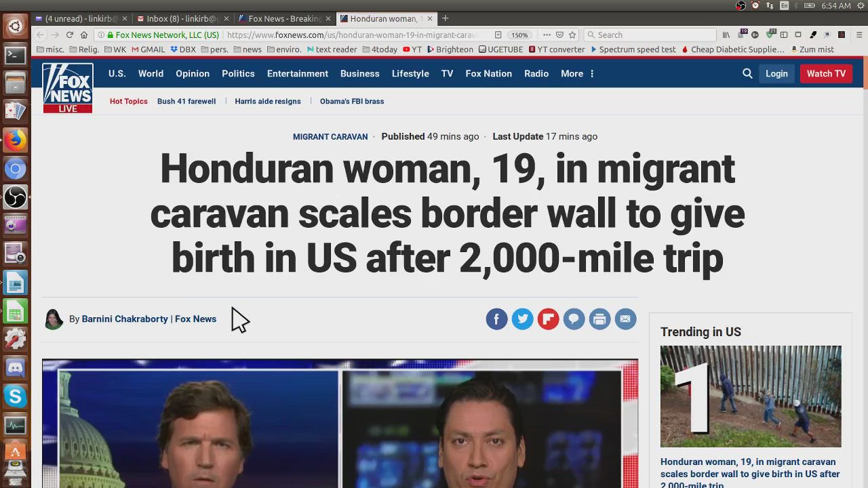The height and width of the screenshot is (488, 868).
Task: Email the article using envelope icon
Action: click(625, 319)
